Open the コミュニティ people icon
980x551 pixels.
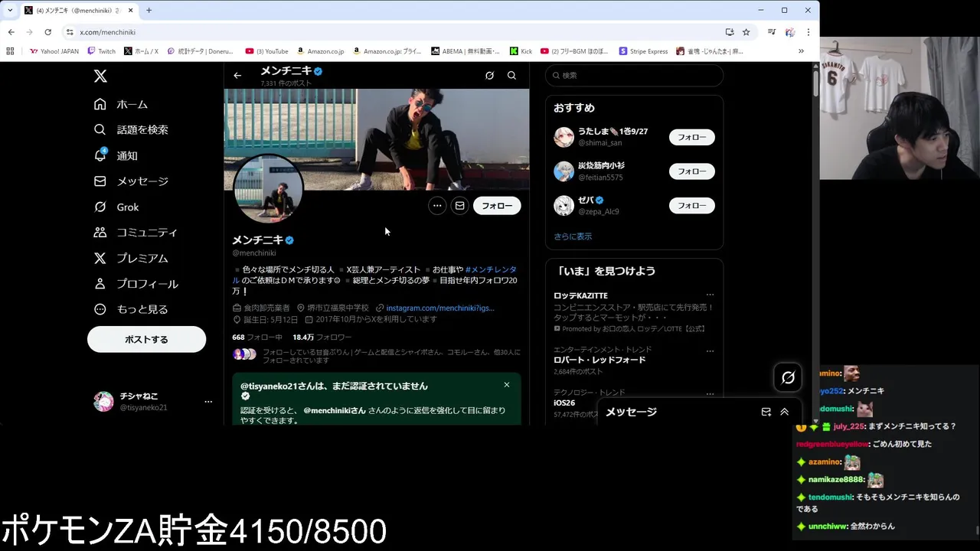coord(100,232)
